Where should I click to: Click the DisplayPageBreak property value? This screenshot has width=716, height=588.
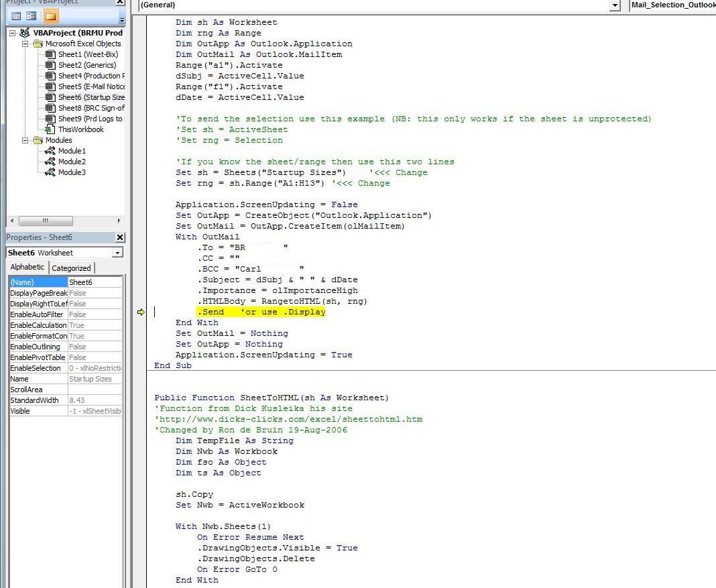pos(95,293)
